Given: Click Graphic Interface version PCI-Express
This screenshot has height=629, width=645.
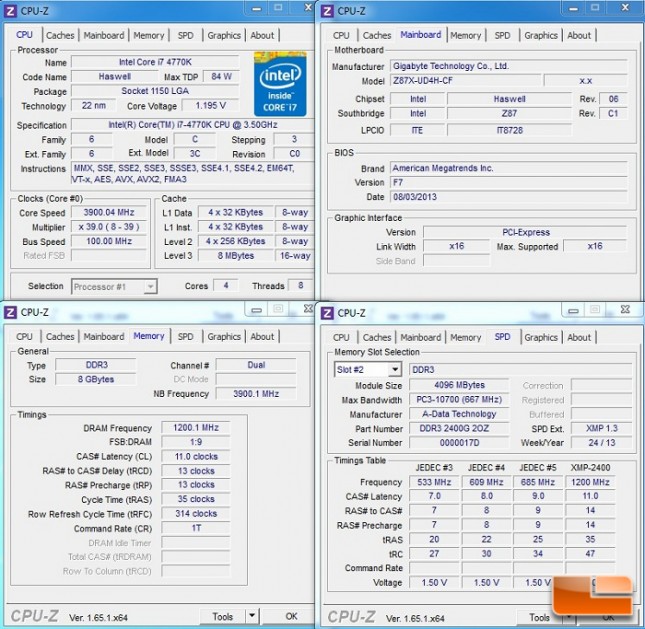Looking at the screenshot, I should pyautogui.click(x=526, y=232).
